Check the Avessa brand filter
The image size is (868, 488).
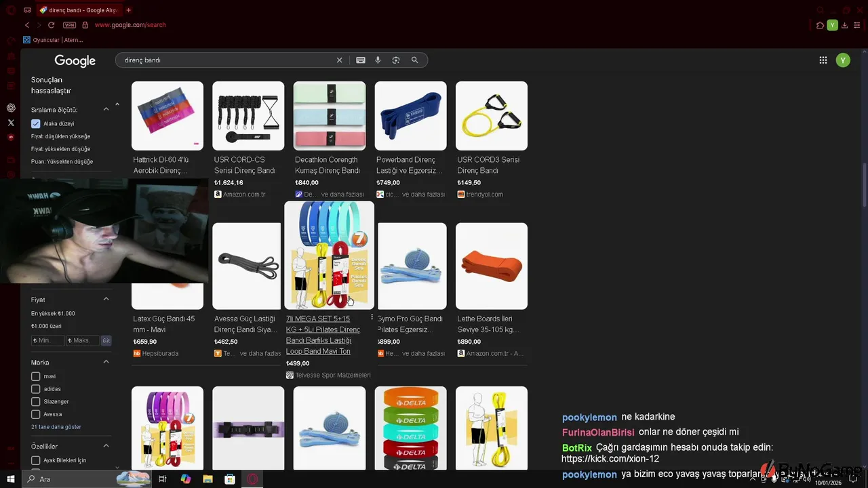(36, 414)
